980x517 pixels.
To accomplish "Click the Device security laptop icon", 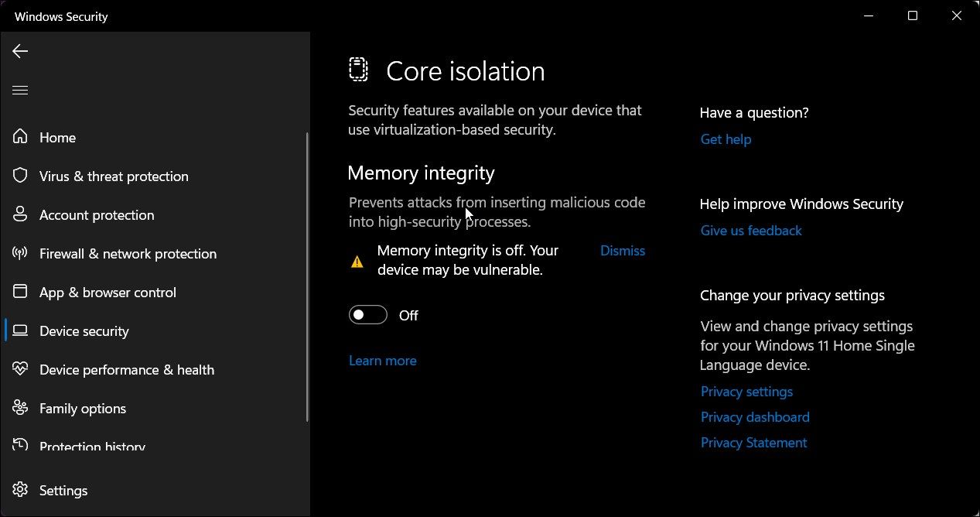I will pos(20,330).
